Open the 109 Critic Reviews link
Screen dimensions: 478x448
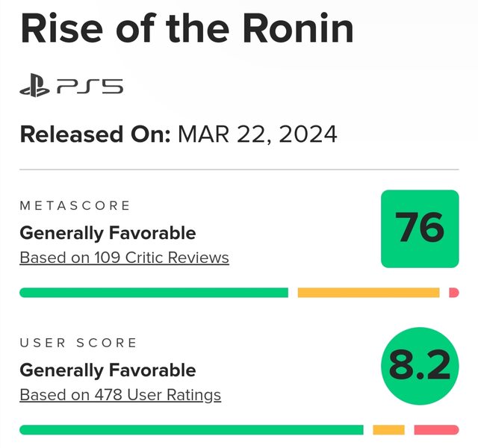point(124,258)
